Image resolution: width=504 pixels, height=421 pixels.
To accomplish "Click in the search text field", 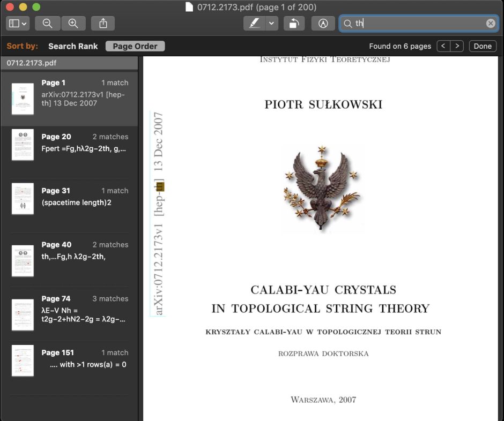I will pos(418,24).
